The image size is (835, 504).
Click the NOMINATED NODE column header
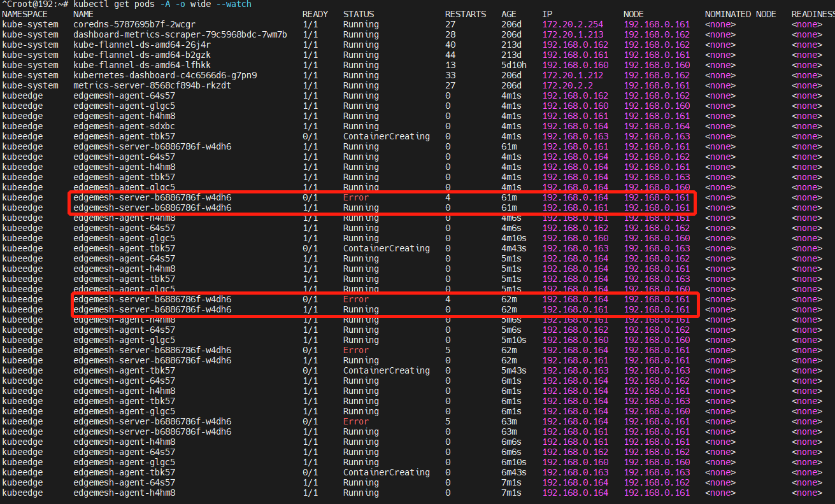pyautogui.click(x=740, y=14)
